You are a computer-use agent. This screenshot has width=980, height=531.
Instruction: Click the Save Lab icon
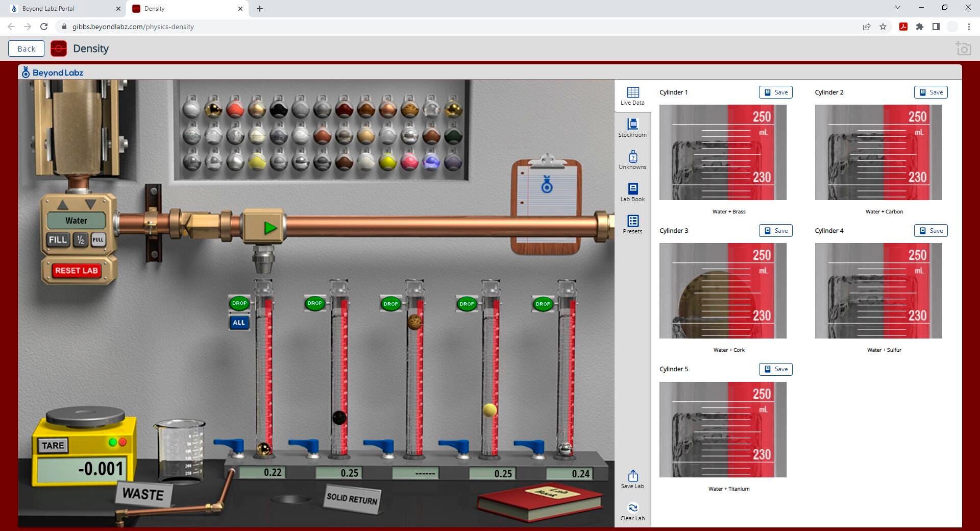(x=632, y=479)
